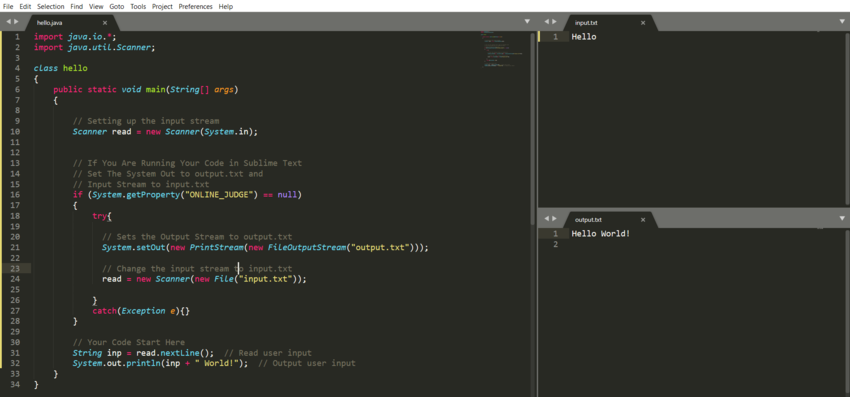Viewport: 850px width, 397px height.
Task: Go to previous tab in input.txt pane
Action: tap(546, 22)
